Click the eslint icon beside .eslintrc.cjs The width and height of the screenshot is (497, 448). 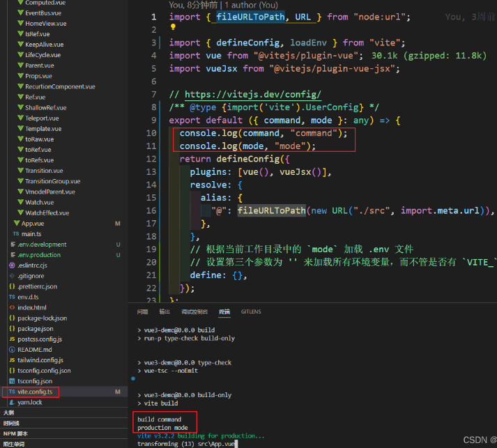coord(12,265)
